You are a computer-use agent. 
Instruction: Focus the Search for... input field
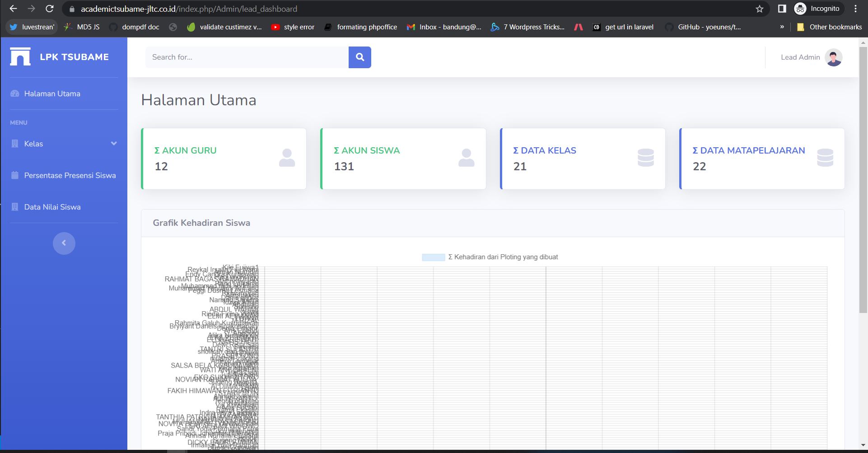[x=247, y=57]
